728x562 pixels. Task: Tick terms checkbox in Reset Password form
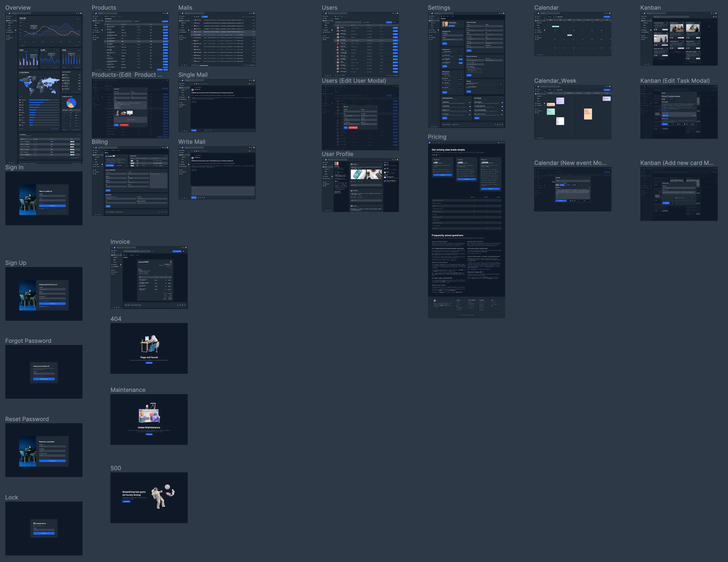[40, 458]
